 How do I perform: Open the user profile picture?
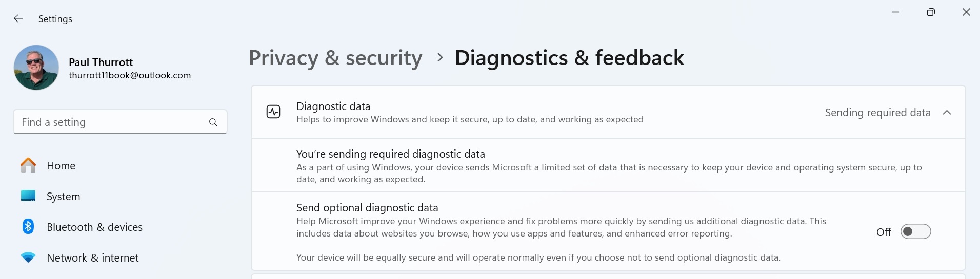[36, 68]
